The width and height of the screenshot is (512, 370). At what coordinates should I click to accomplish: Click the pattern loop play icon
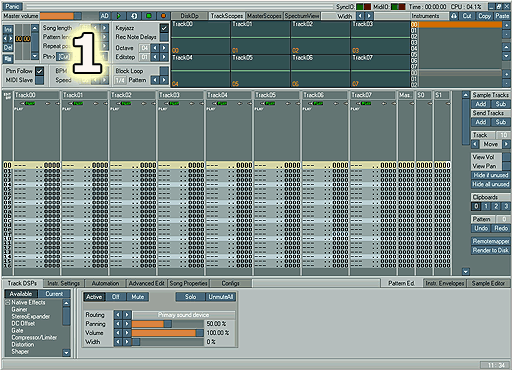click(x=134, y=16)
